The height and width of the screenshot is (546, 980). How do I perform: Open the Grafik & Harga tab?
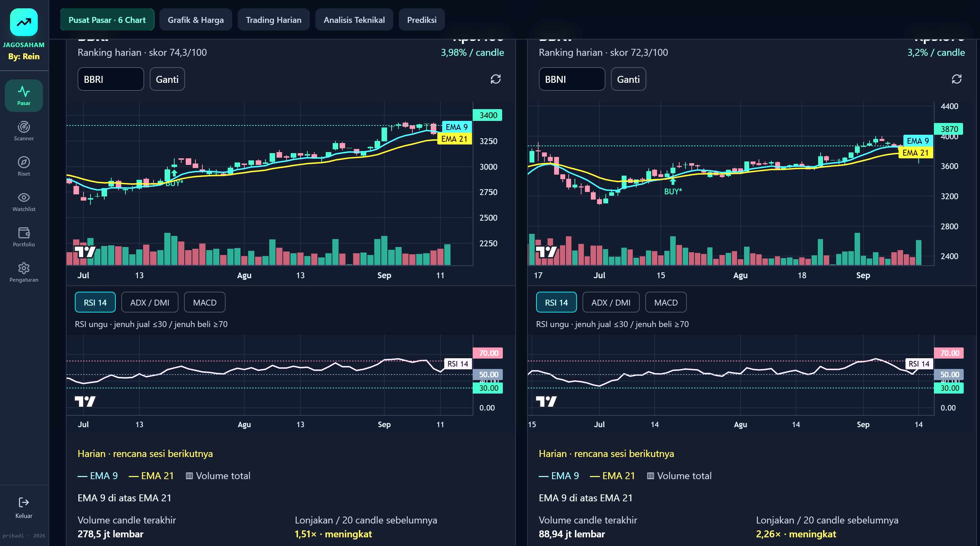(195, 19)
